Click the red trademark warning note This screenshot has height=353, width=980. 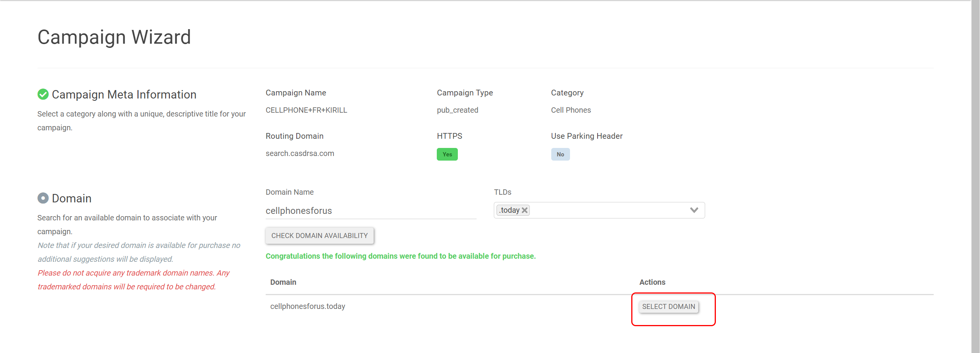click(x=133, y=280)
